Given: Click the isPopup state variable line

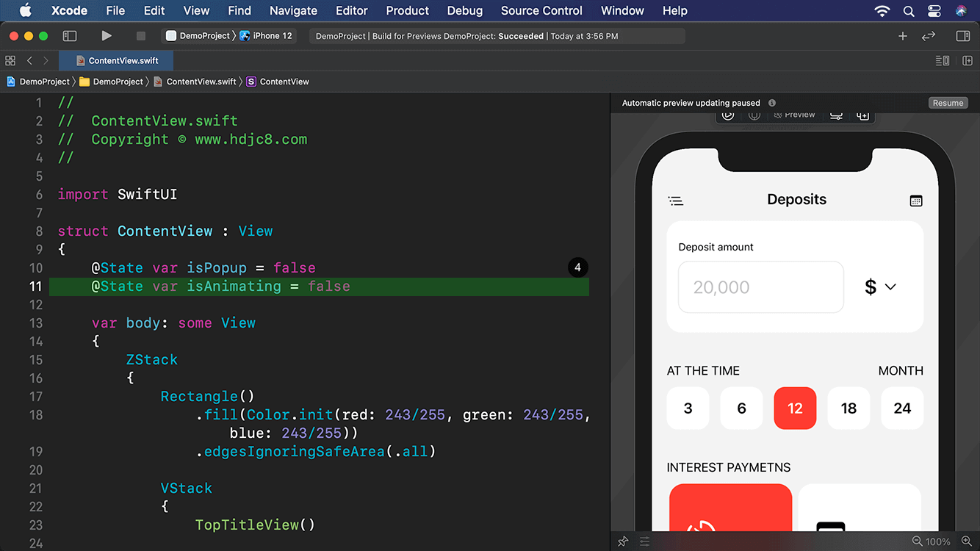Looking at the screenshot, I should click(x=203, y=267).
